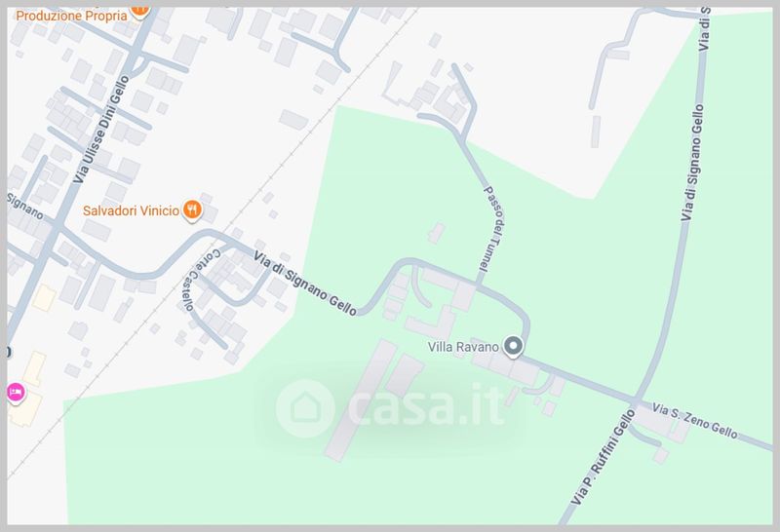780x532 pixels.
Task: Click the casa.it watermark text
Action: [x=427, y=408]
